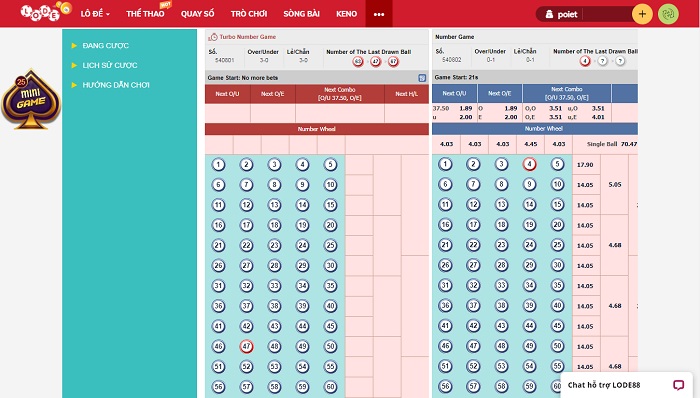Click the 17.90 odds for first row

585,165
